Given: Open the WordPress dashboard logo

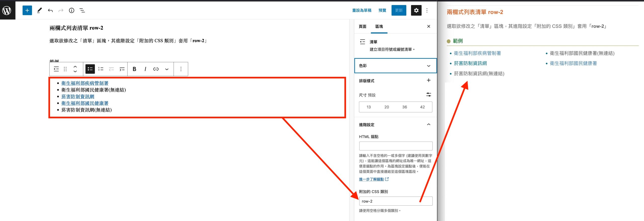Looking at the screenshot, I should (7, 10).
